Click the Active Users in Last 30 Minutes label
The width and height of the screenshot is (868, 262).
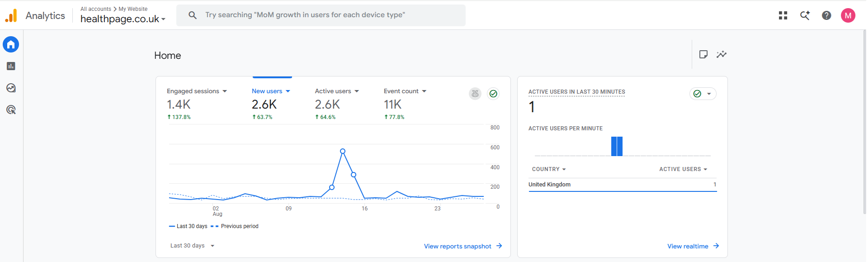click(x=577, y=92)
